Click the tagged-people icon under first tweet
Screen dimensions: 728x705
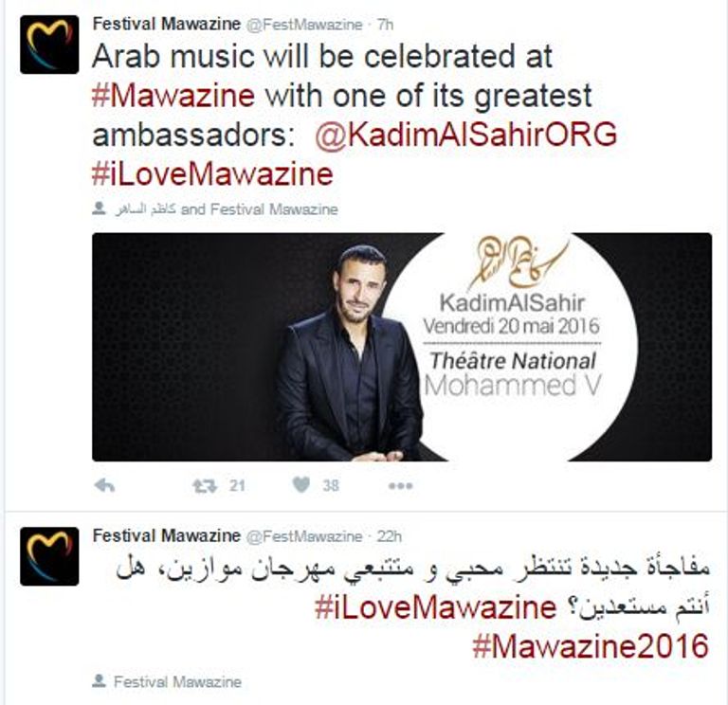[x=99, y=208]
